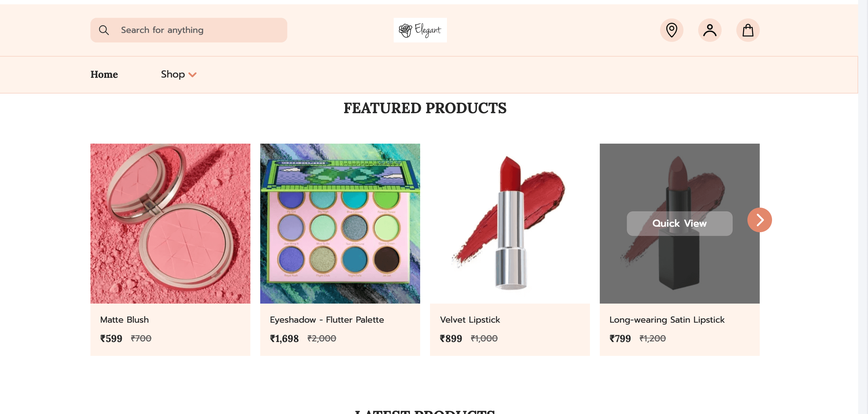Select the Flutter Palette eyeshadow image
The image size is (868, 414).
pos(340,223)
